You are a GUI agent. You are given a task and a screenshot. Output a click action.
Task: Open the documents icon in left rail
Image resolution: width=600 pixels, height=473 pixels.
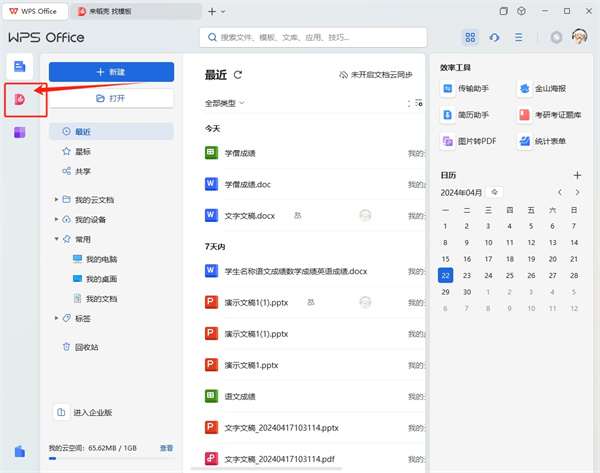(x=20, y=67)
